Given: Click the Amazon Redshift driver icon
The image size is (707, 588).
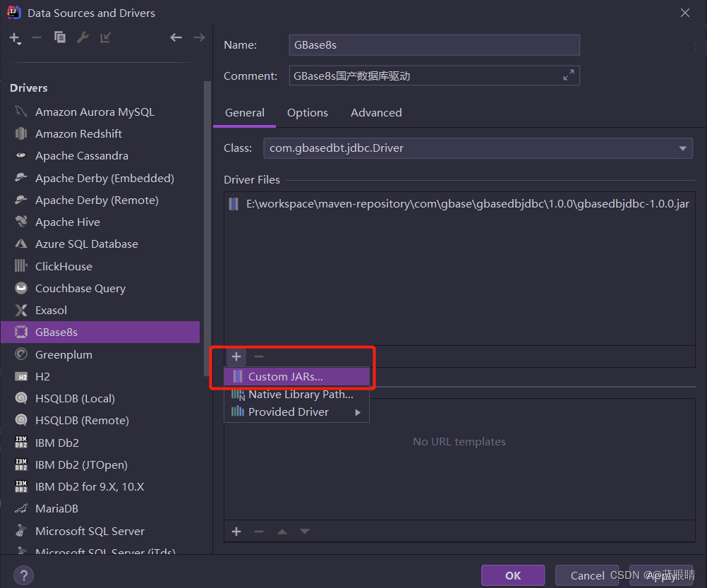Looking at the screenshot, I should point(20,133).
